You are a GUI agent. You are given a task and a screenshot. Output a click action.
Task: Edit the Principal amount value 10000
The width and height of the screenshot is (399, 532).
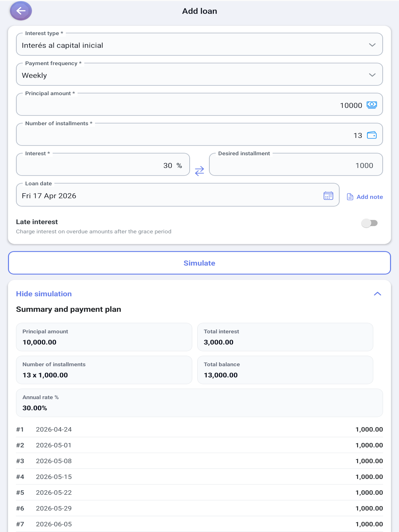(351, 105)
